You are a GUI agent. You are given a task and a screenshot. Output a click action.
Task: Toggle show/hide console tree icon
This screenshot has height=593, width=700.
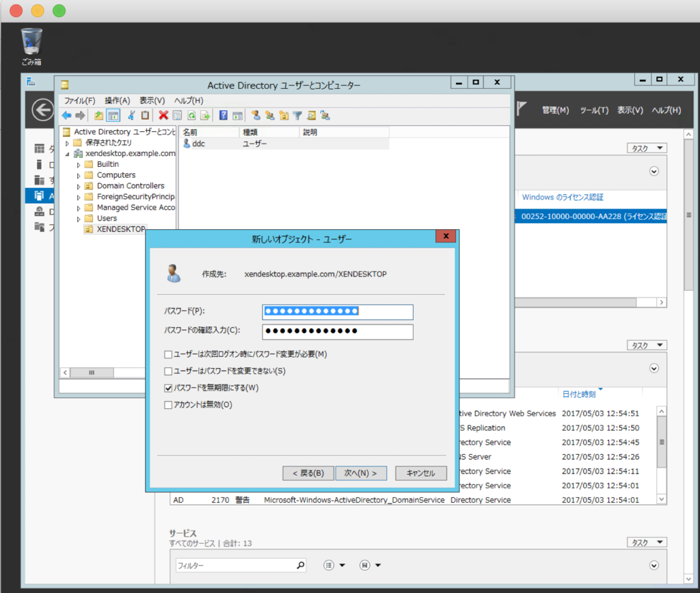(113, 116)
